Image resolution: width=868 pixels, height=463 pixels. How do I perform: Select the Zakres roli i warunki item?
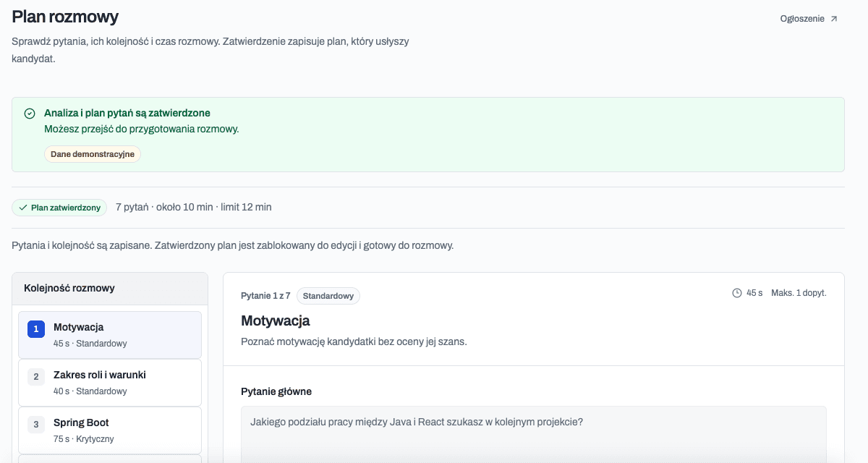[x=110, y=383]
